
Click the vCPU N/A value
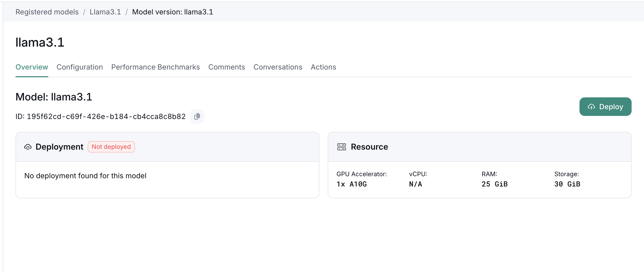415,184
